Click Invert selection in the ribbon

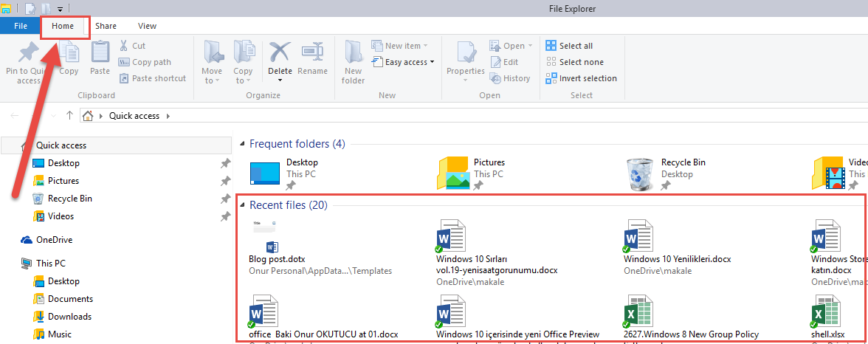click(582, 78)
